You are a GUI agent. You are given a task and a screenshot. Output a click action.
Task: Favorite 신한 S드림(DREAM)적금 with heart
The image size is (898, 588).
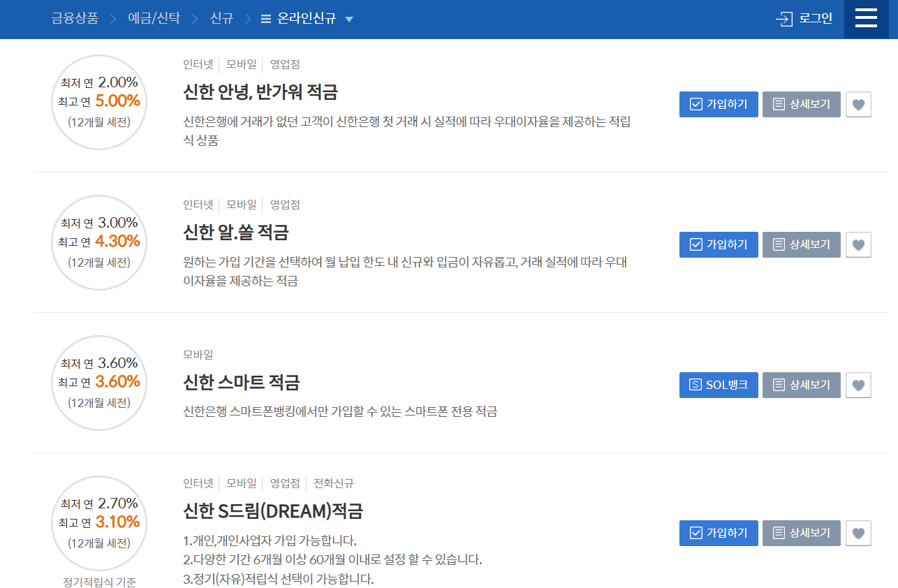coord(859,534)
